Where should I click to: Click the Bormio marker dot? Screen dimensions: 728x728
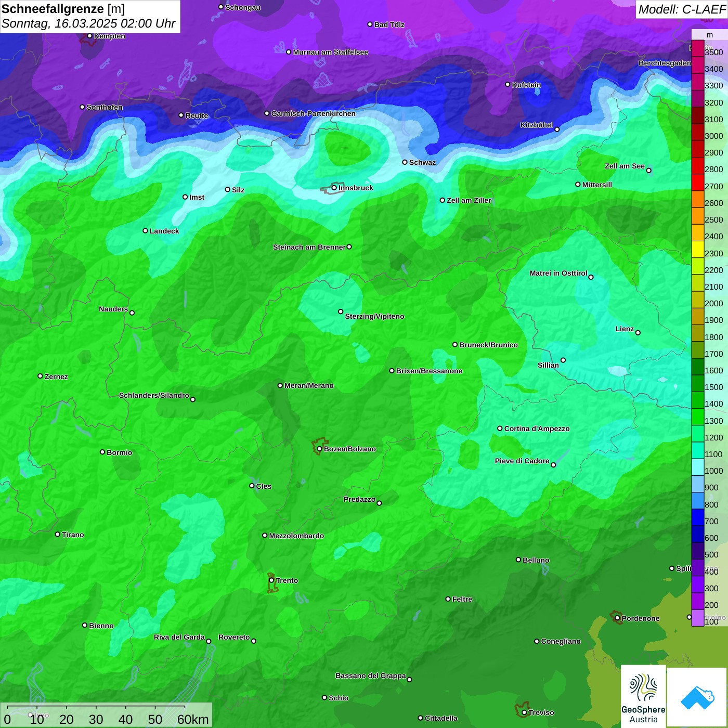tap(102, 452)
